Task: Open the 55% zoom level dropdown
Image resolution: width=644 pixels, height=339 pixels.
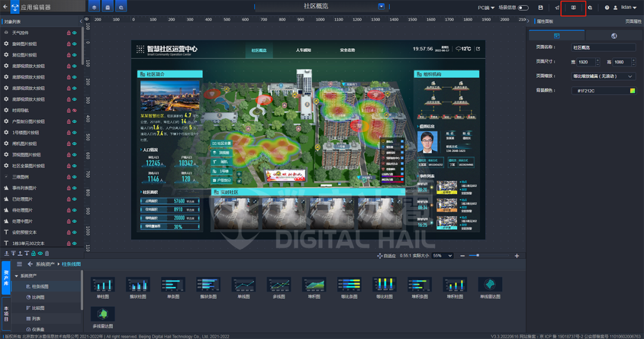Action: point(442,255)
